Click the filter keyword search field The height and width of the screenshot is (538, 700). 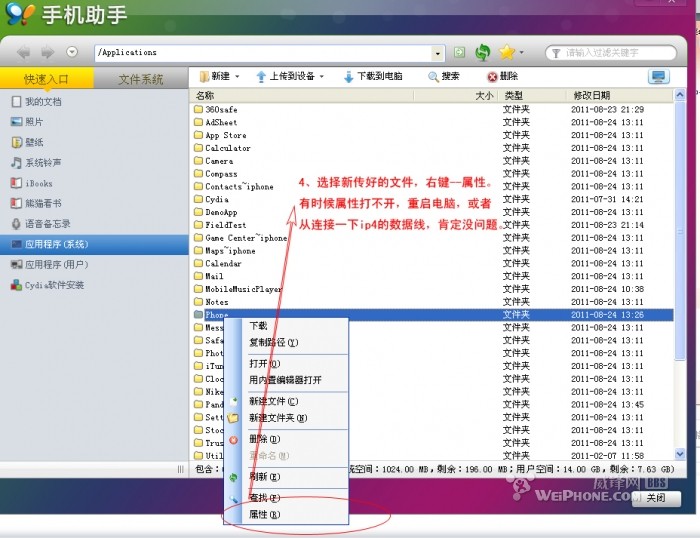point(611,53)
